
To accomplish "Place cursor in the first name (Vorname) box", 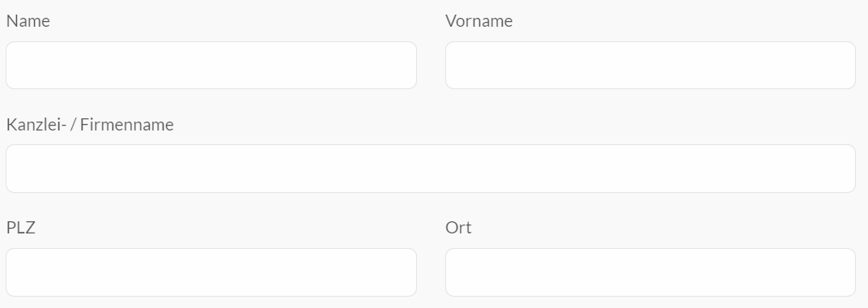I will tap(650, 66).
